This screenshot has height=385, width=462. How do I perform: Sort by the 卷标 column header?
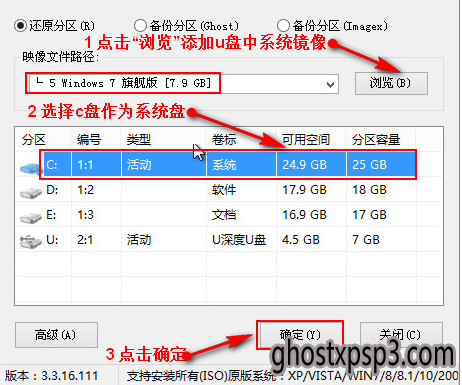point(224,140)
